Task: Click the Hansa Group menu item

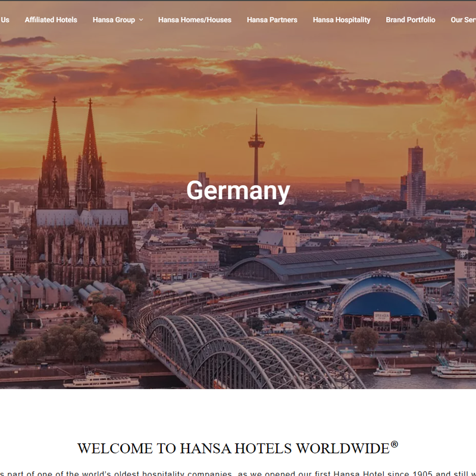Action: click(x=114, y=20)
